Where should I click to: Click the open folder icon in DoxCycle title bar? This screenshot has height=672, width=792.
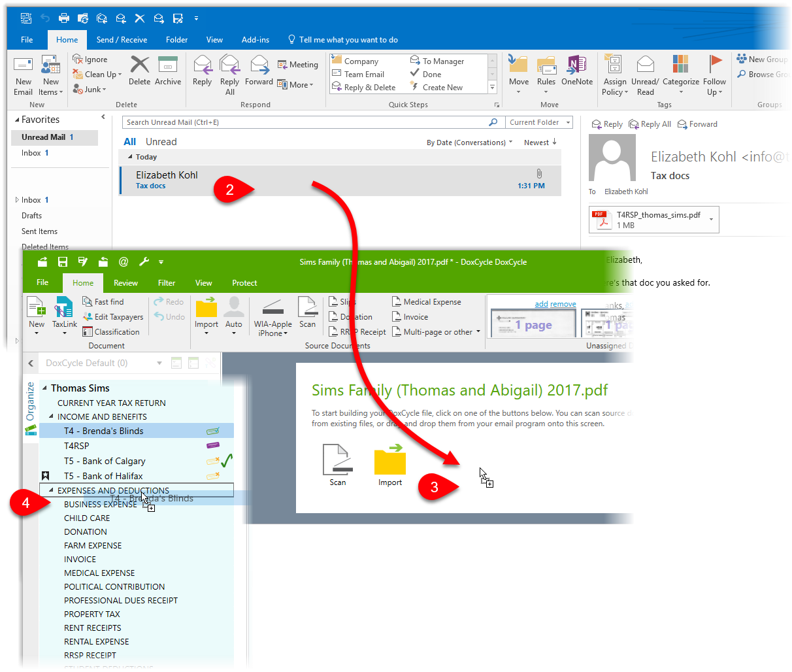point(42,262)
